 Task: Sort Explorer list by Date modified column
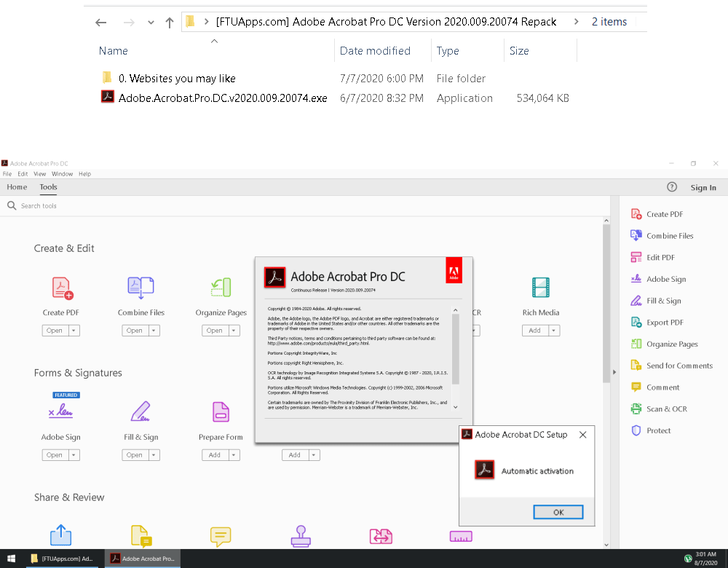pyautogui.click(x=375, y=51)
